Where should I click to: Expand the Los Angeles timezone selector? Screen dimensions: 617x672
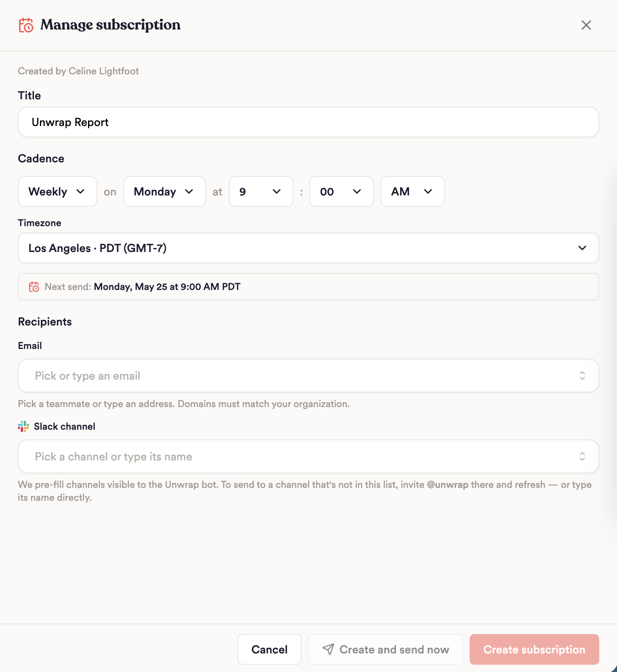[x=308, y=248]
